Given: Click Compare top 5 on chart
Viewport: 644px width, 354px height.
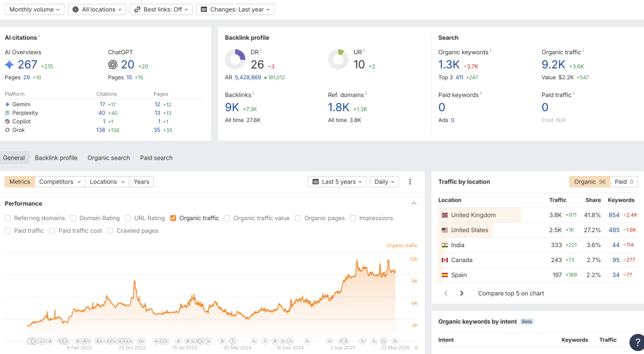Looking at the screenshot, I should pos(511,293).
